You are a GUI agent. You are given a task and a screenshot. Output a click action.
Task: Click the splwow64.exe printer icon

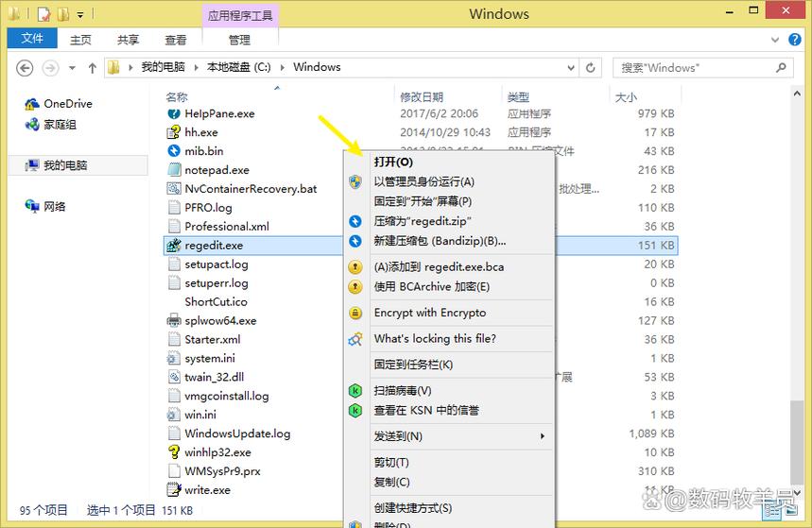(x=174, y=320)
